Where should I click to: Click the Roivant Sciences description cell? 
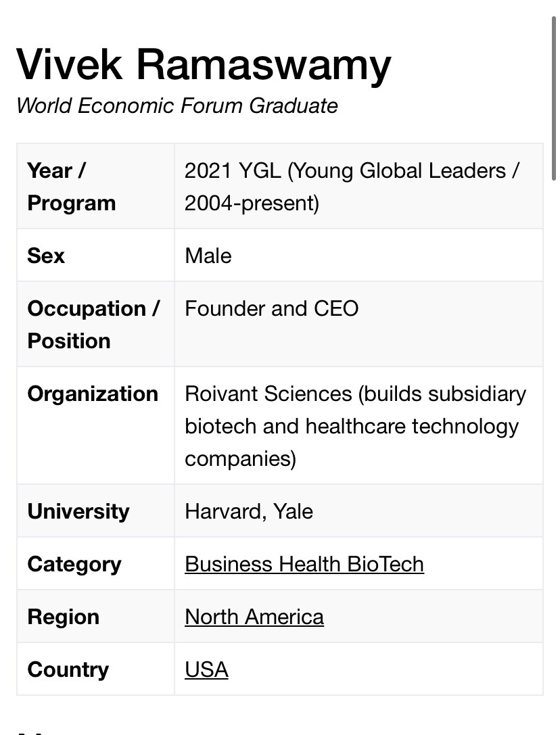click(x=359, y=425)
